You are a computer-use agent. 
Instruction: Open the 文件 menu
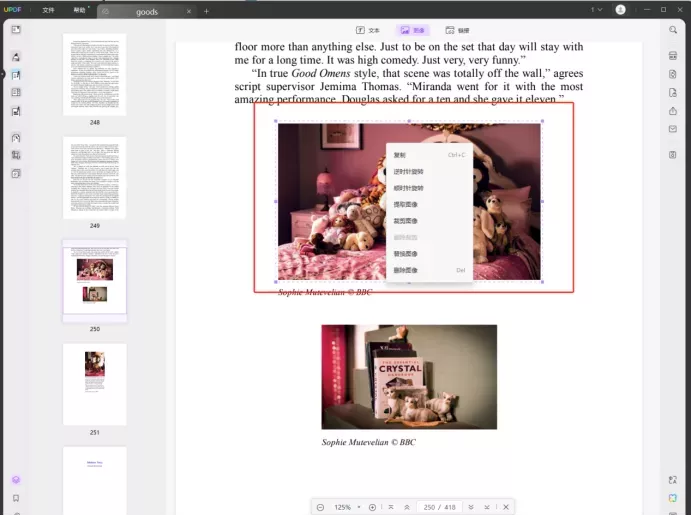tap(48, 10)
